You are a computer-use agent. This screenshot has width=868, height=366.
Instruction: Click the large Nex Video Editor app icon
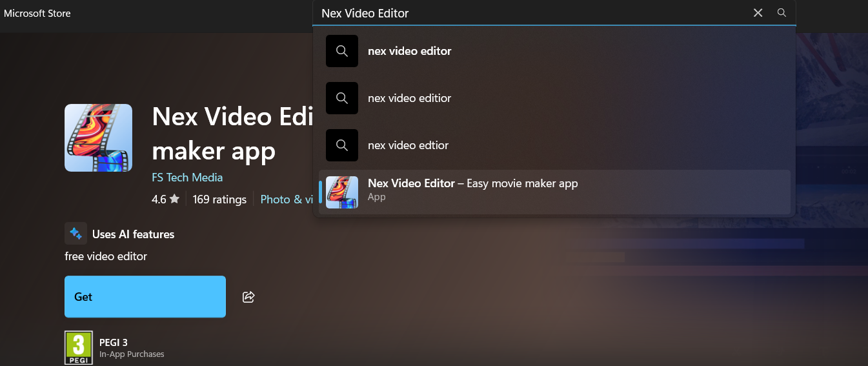pos(98,138)
